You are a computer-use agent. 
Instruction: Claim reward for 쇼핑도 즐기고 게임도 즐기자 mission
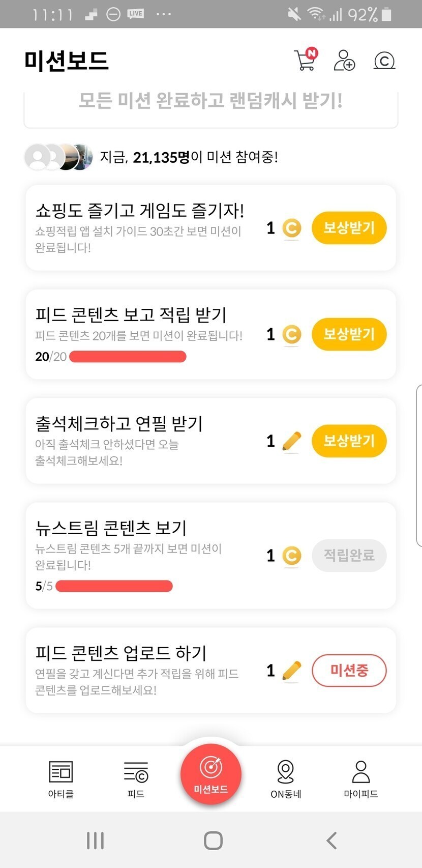(349, 227)
